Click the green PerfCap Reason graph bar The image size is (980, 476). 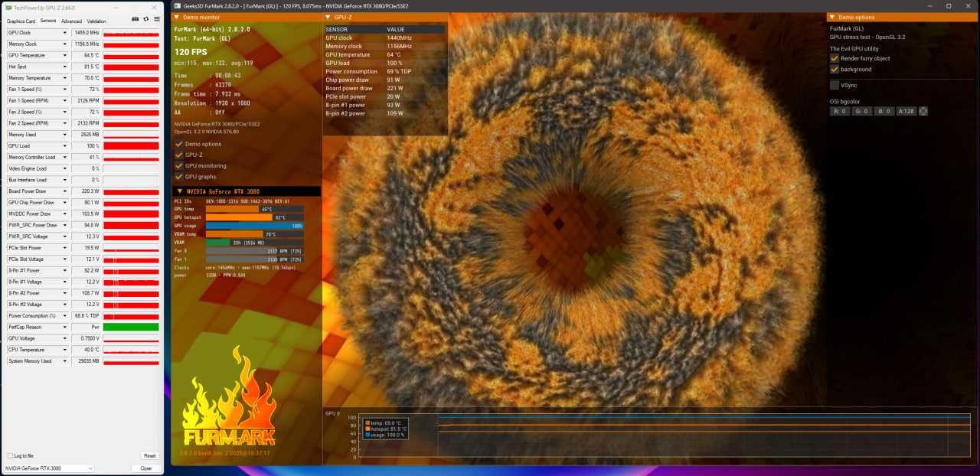[x=131, y=327]
